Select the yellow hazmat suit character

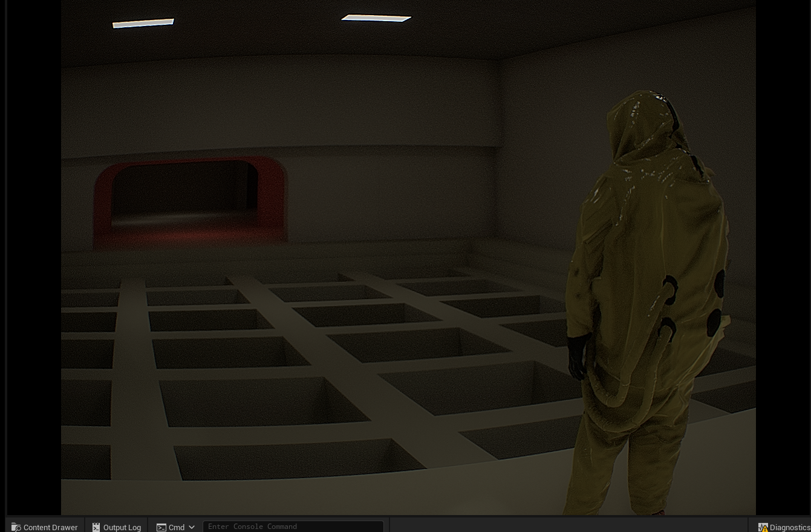coord(647,302)
